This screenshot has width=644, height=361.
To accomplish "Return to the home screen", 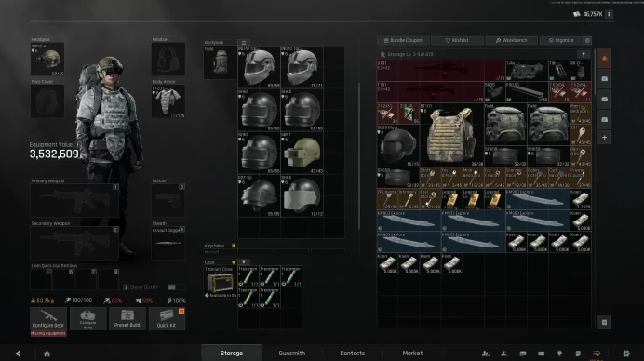I will (x=47, y=354).
